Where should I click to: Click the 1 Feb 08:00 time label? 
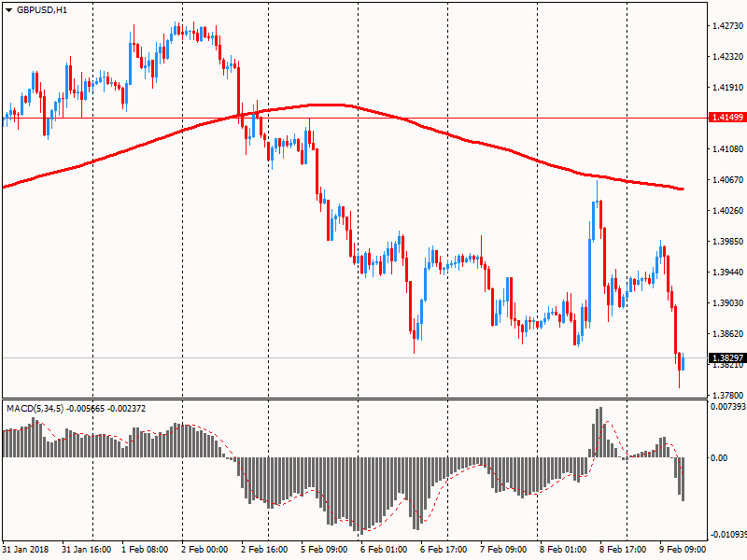pos(145,550)
